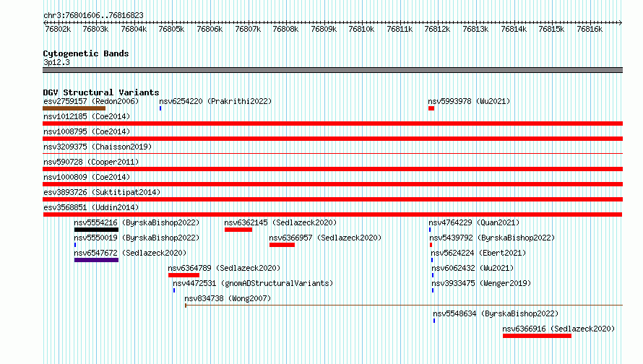
Task: Click the 76808k ruler position
Action: pyautogui.click(x=285, y=29)
